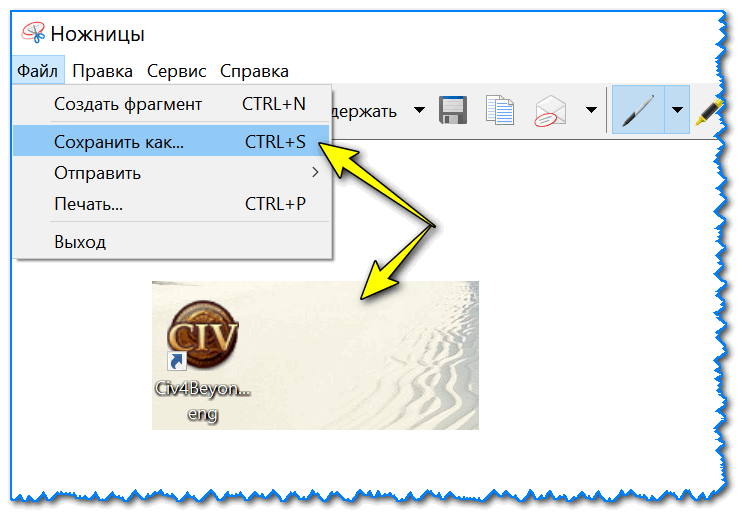Screen dimensions: 744x519
Task: Select the Pen tool
Action: [638, 110]
